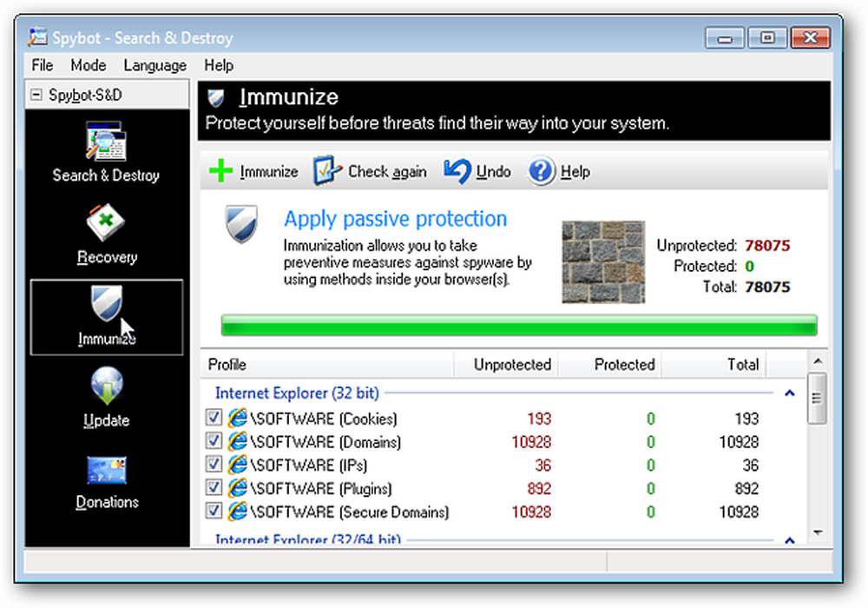
Task: Maximize the Spybot window
Action: (x=766, y=37)
